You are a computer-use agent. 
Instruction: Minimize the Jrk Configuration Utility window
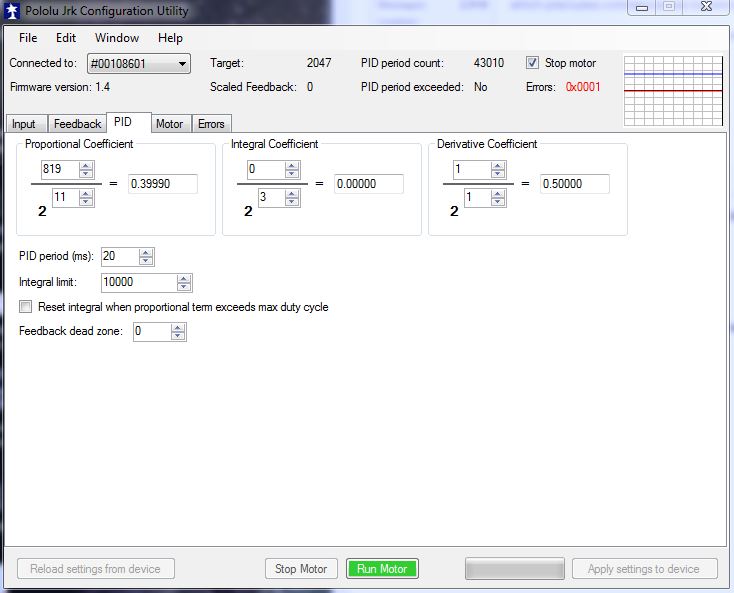click(x=642, y=7)
